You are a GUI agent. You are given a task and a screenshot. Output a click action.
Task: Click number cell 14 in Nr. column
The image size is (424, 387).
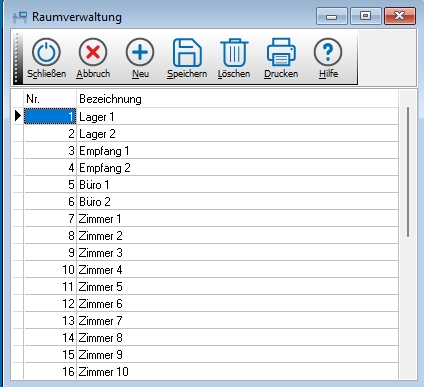point(50,338)
